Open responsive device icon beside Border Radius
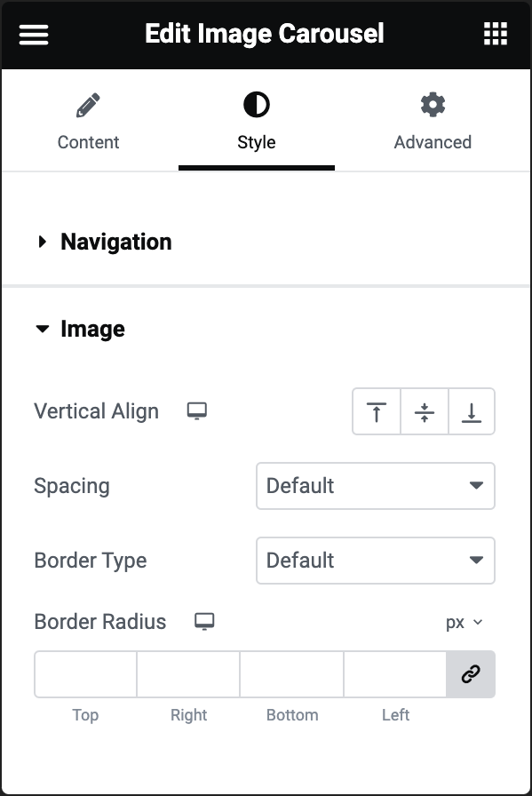Screen dimensions: 532x796 [204, 621]
